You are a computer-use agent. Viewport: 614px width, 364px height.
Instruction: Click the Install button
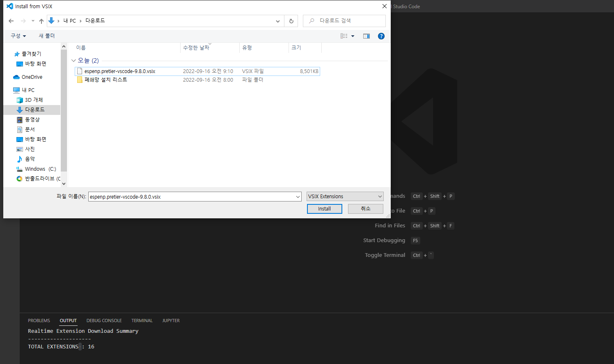tap(324, 208)
